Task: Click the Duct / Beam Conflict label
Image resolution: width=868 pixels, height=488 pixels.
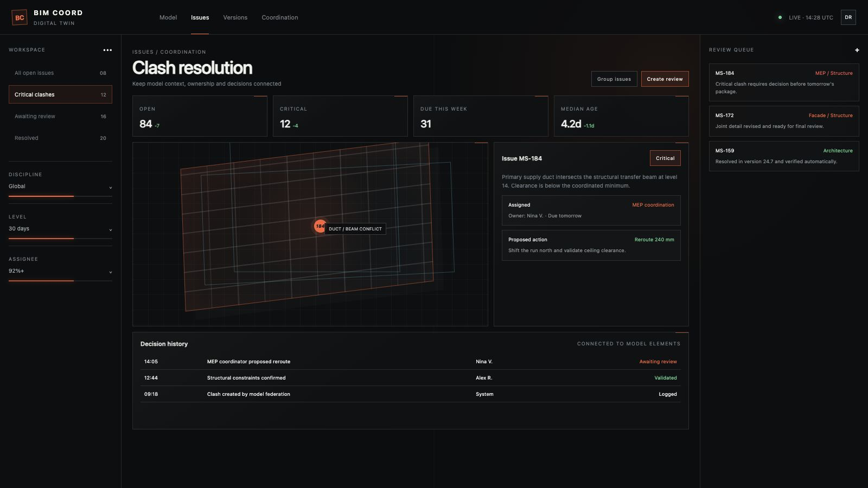Action: 355,229
